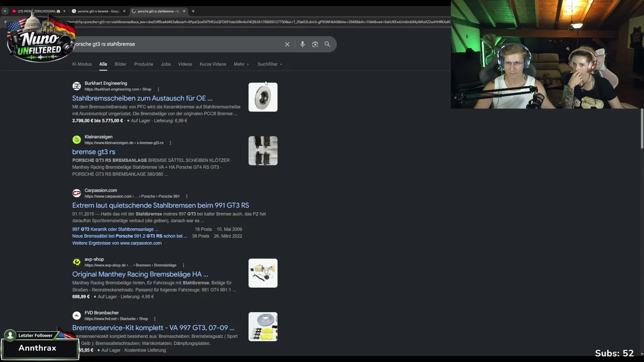Screen dimensions: 644x362
Task: Close the 'FRONT ZERSCHOSSEN' tab
Action: [x=64, y=11]
